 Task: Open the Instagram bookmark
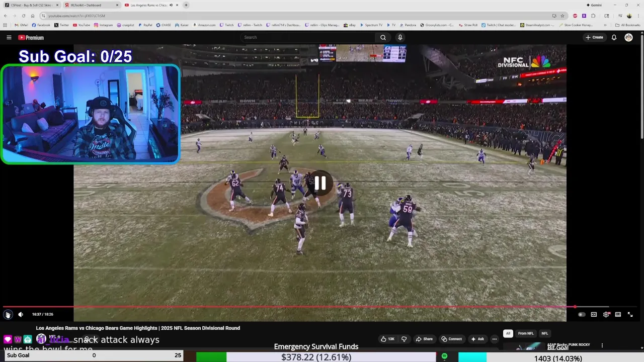point(103,25)
